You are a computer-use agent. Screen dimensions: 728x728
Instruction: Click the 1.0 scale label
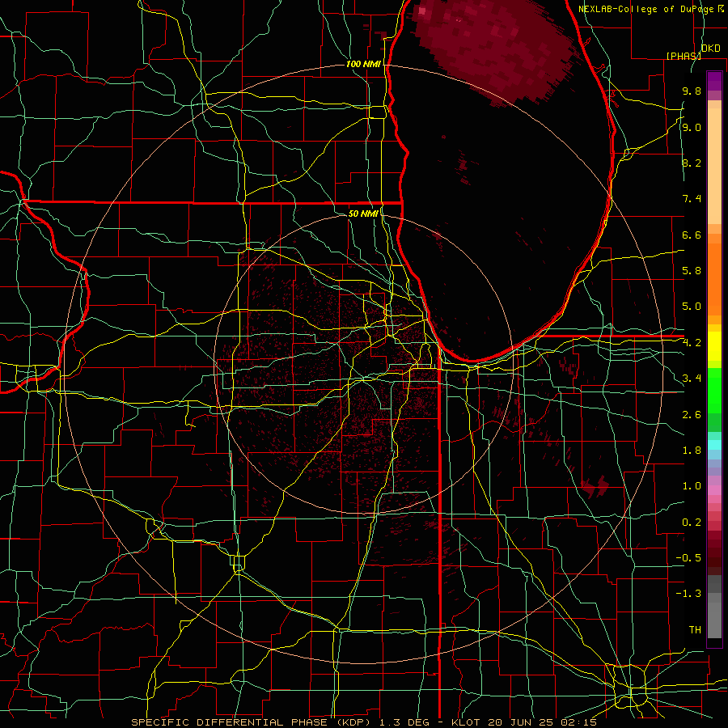(692, 486)
